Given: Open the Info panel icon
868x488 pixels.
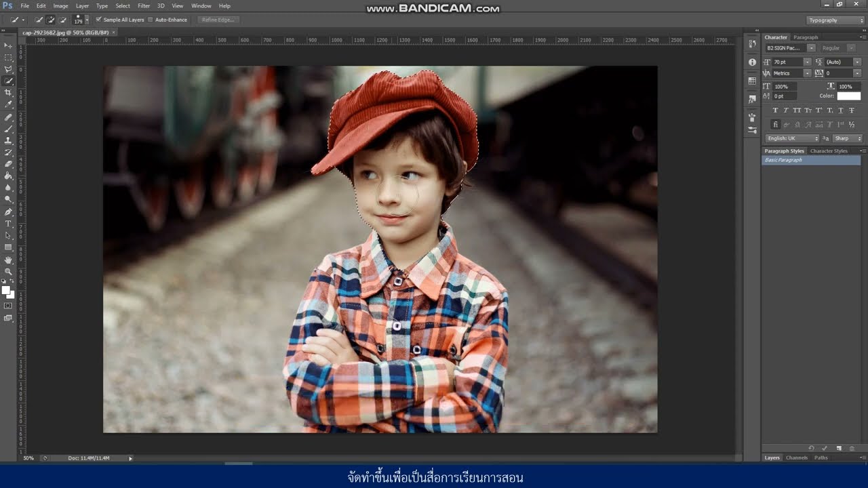Looking at the screenshot, I should pyautogui.click(x=752, y=62).
